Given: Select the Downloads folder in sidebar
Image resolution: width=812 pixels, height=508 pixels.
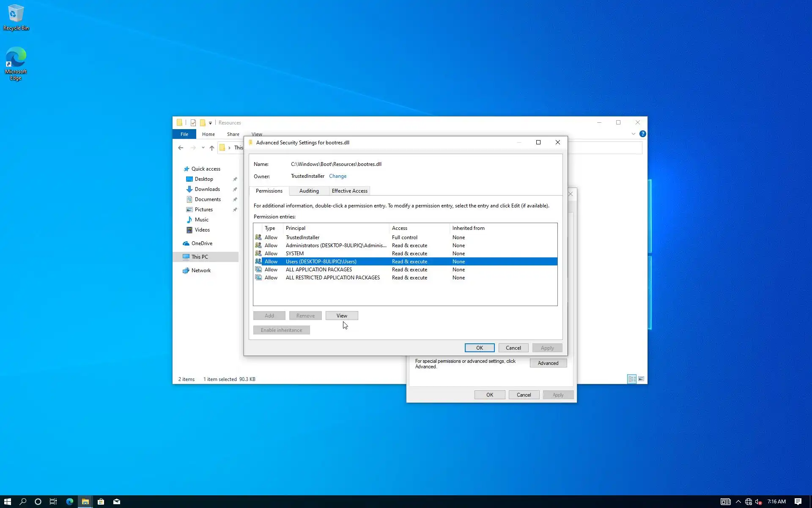Looking at the screenshot, I should point(207,189).
